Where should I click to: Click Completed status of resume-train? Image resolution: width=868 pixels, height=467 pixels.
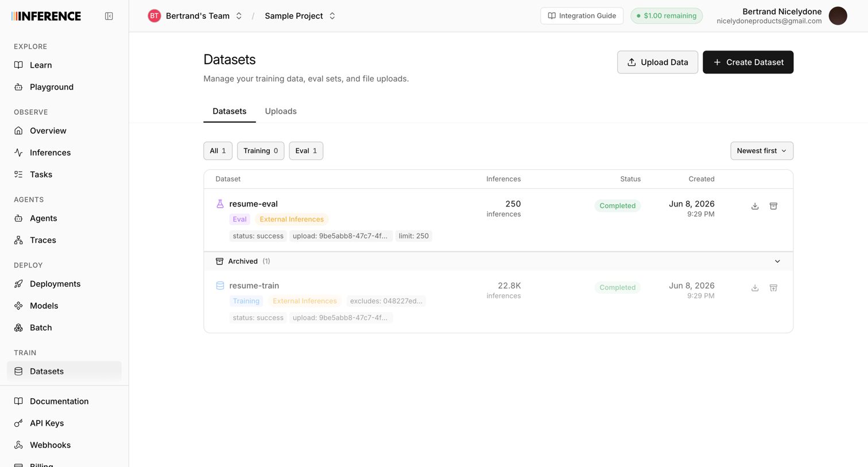point(618,287)
